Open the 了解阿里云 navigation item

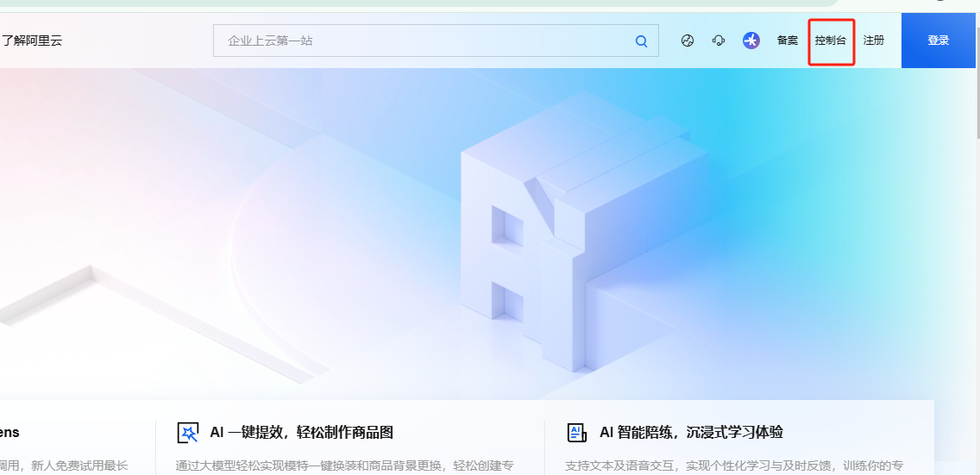click(32, 41)
